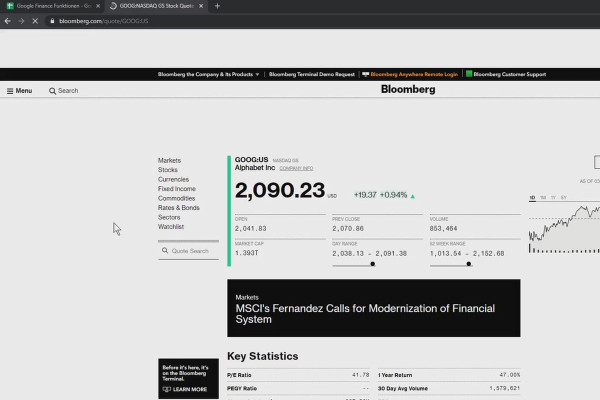This screenshot has height=400, width=600.
Task: Click the +19.37 price change value
Action: pos(365,195)
